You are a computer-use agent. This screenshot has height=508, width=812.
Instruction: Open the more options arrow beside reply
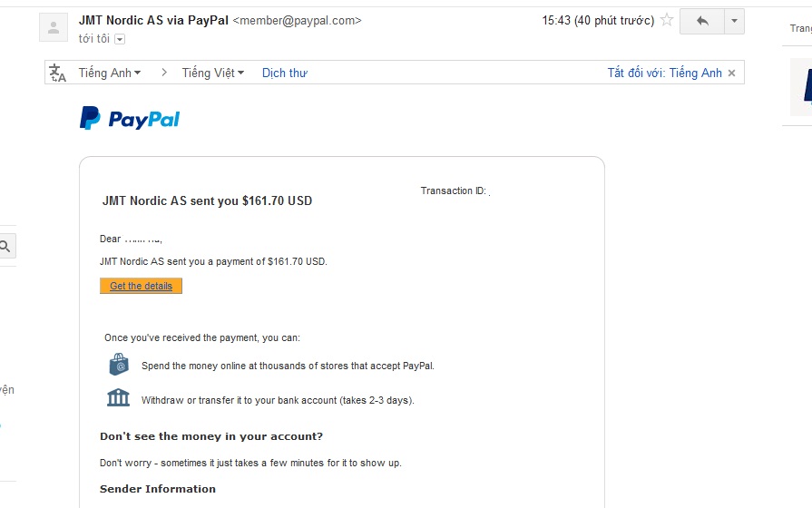734,21
